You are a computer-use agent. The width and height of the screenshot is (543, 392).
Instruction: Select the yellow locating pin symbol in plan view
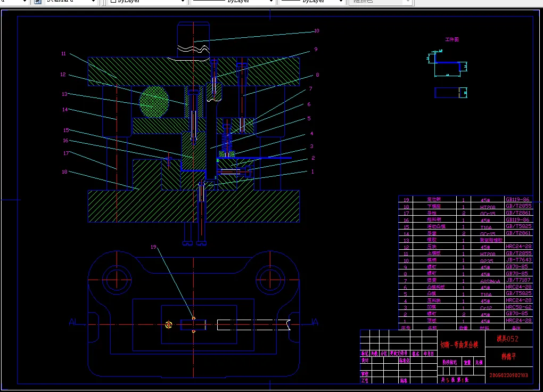169,325
